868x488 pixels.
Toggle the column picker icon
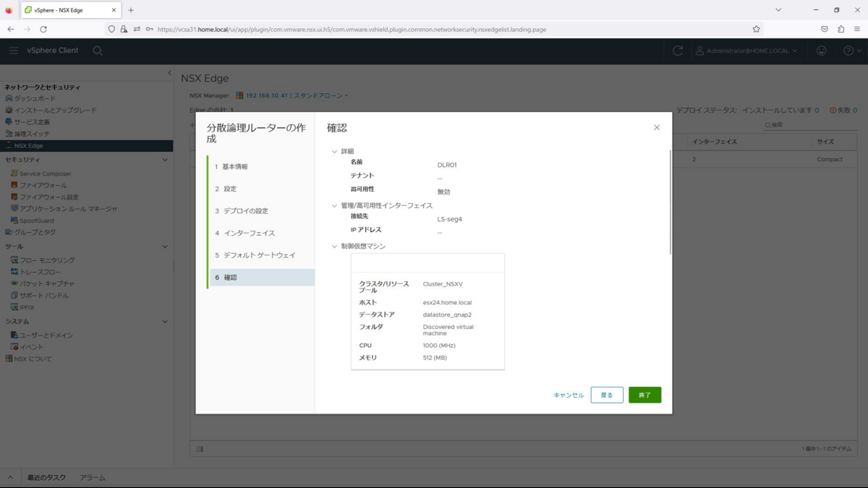[x=200, y=449]
